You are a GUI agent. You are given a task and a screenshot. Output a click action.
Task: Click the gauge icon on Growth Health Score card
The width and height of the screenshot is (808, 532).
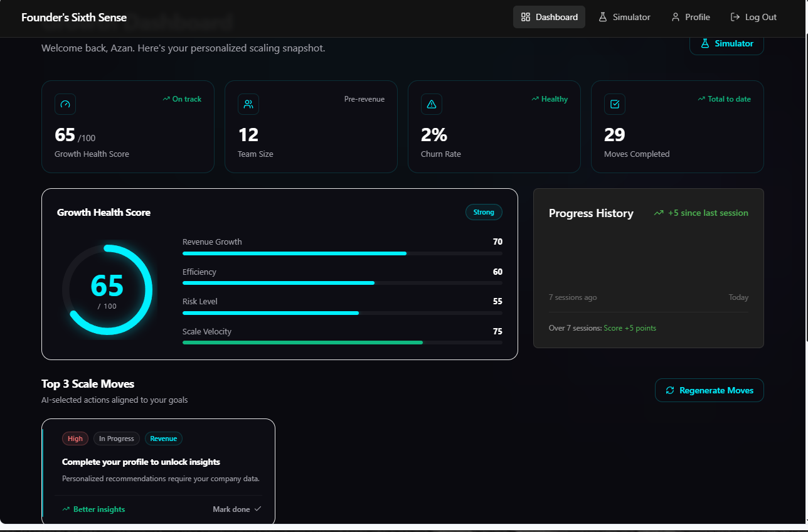click(65, 104)
